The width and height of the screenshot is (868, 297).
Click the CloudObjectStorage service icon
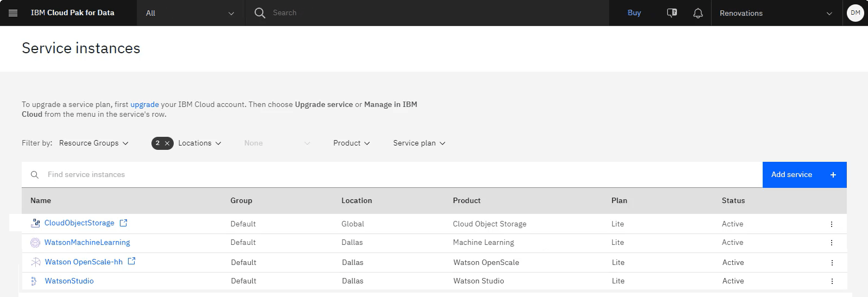click(x=35, y=223)
